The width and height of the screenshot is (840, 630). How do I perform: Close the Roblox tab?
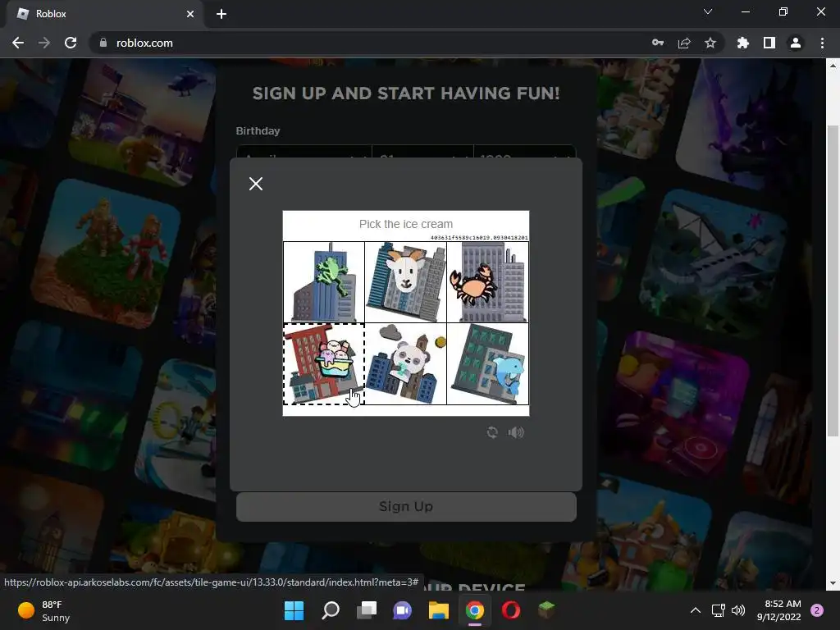coord(190,14)
